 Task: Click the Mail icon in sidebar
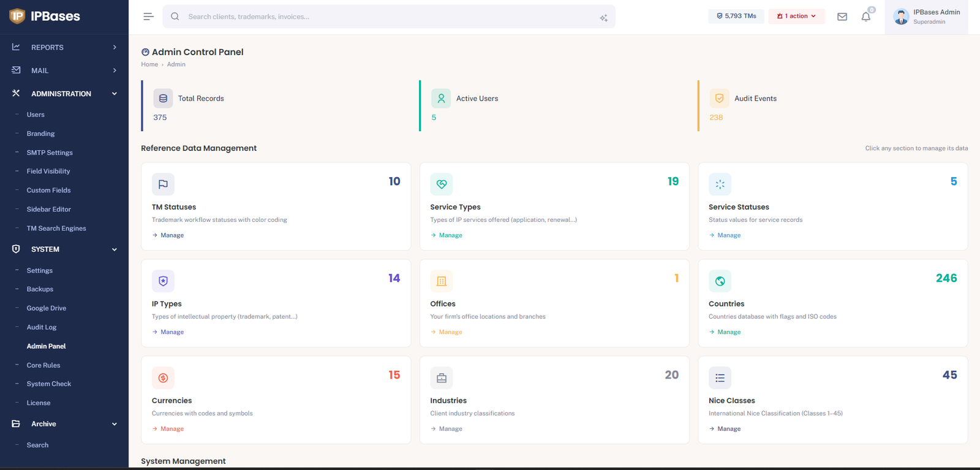tap(16, 70)
